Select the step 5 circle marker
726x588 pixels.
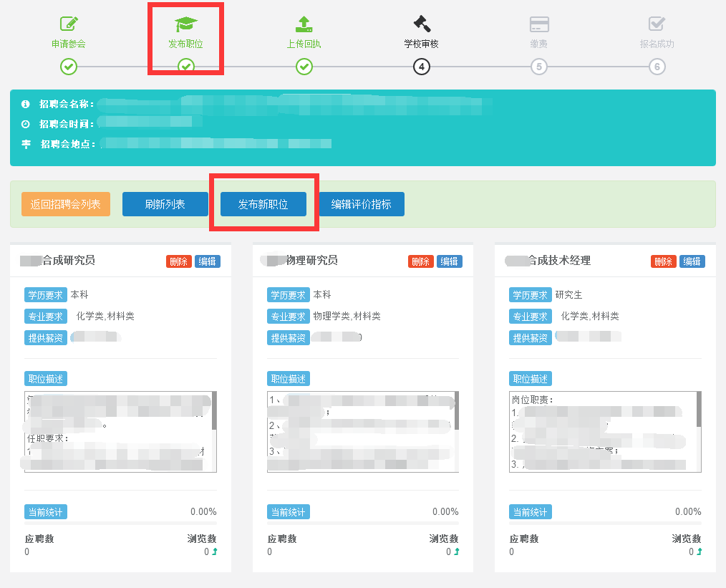click(x=539, y=67)
